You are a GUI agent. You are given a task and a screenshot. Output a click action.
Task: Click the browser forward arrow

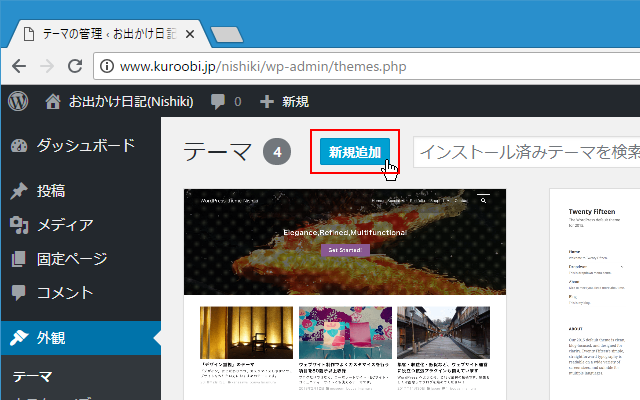47,66
